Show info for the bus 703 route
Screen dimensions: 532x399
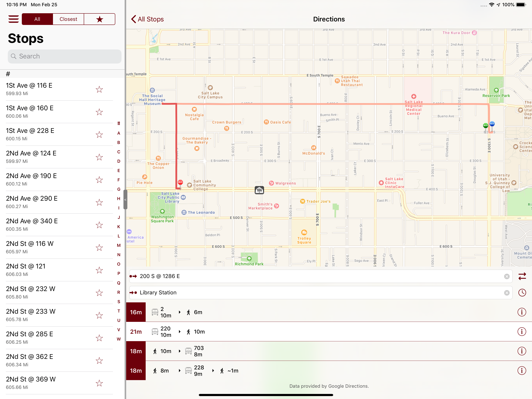pos(522,351)
